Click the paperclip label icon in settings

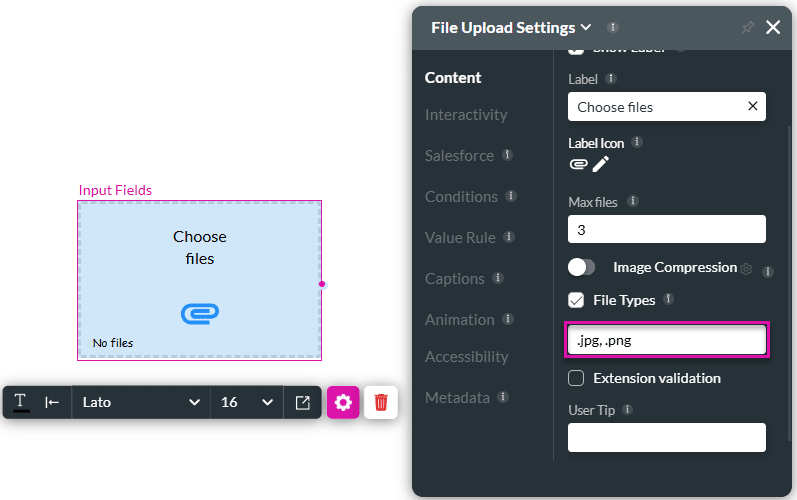[x=578, y=164]
